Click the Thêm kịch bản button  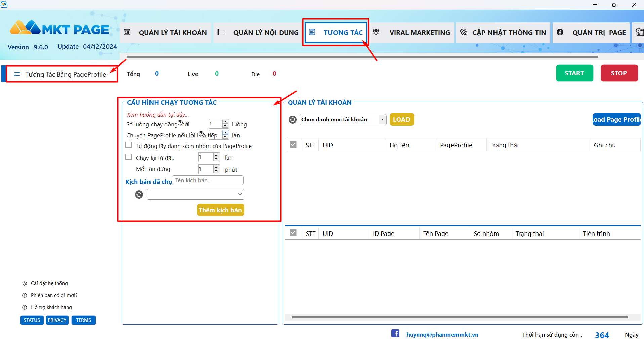click(220, 210)
